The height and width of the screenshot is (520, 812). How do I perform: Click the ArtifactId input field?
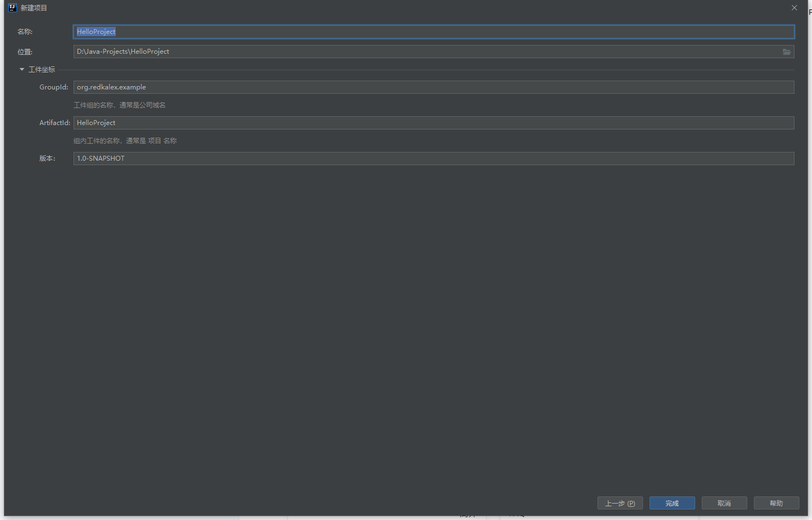(x=433, y=123)
